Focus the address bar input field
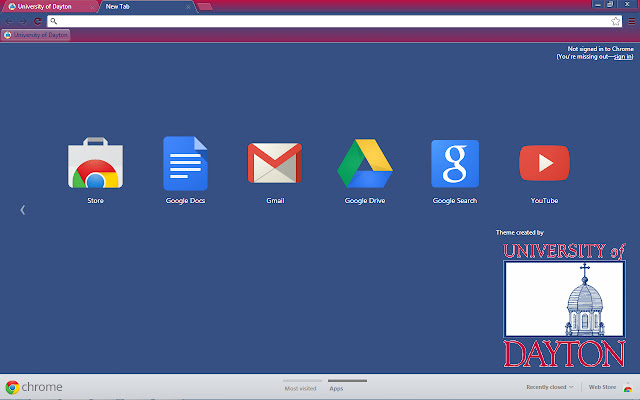Image resolution: width=640 pixels, height=400 pixels. click(334, 21)
